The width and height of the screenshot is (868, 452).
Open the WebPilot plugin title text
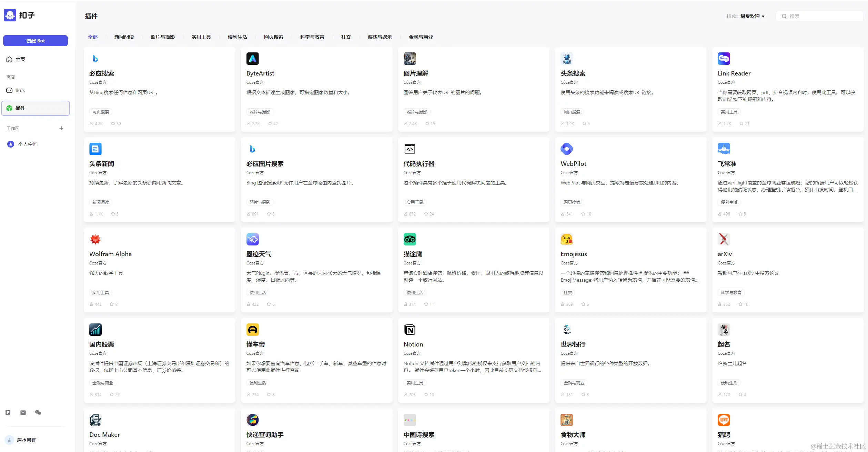point(573,164)
